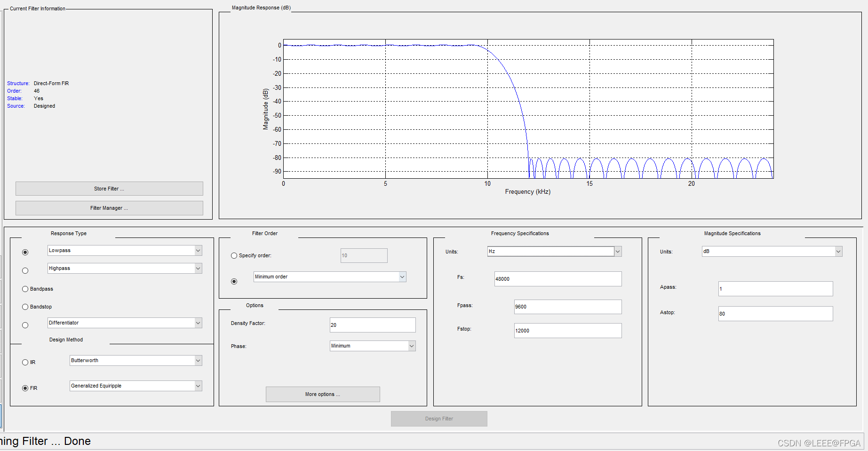Click the 'Frequency (kHz)' axis label
This screenshot has width=868, height=451.
pyautogui.click(x=528, y=191)
